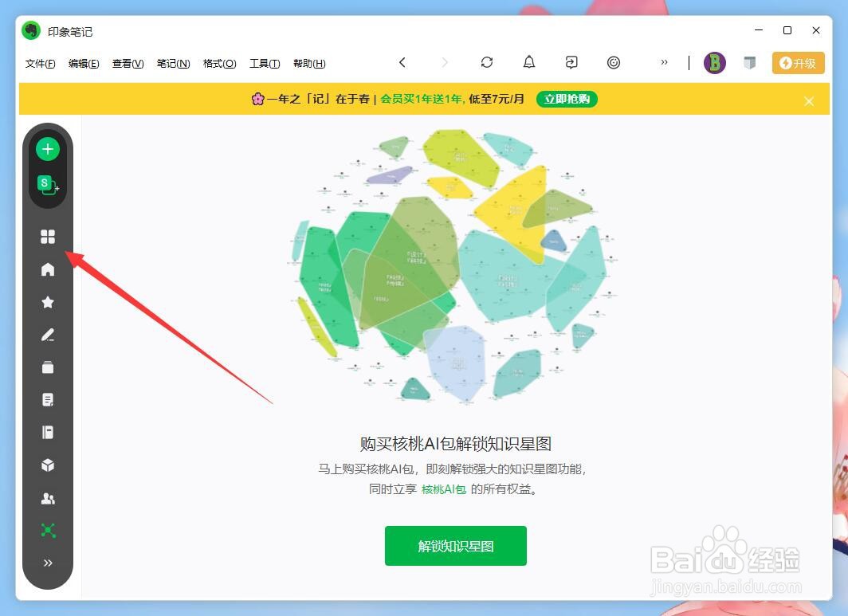Viewport: 848px width, 616px height.
Task: Open the 编辑(E) menu
Action: point(84,64)
